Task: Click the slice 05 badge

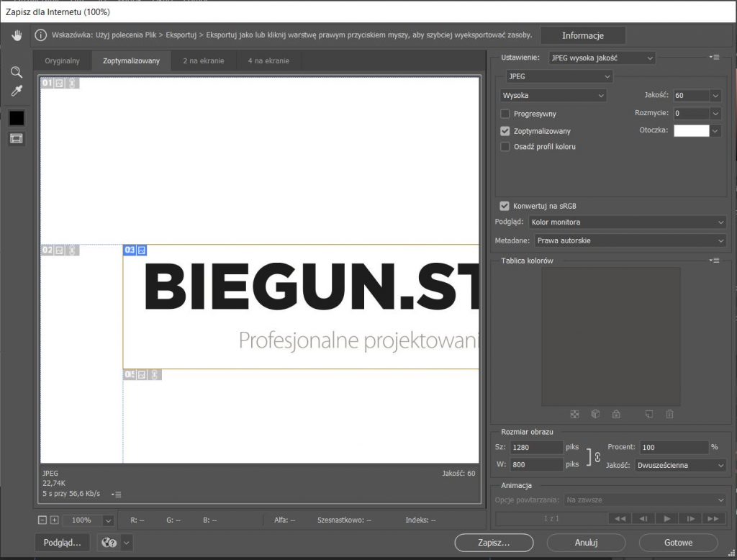Action: pyautogui.click(x=143, y=375)
